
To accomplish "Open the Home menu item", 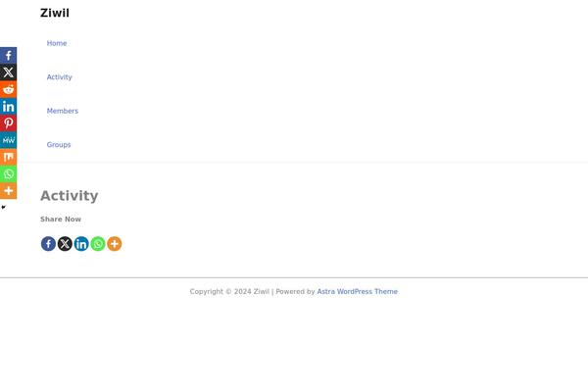I will (57, 43).
